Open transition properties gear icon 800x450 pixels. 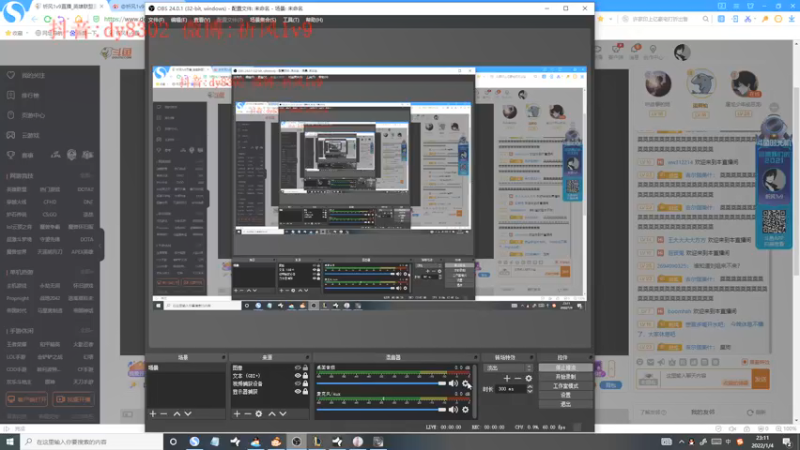click(x=529, y=378)
